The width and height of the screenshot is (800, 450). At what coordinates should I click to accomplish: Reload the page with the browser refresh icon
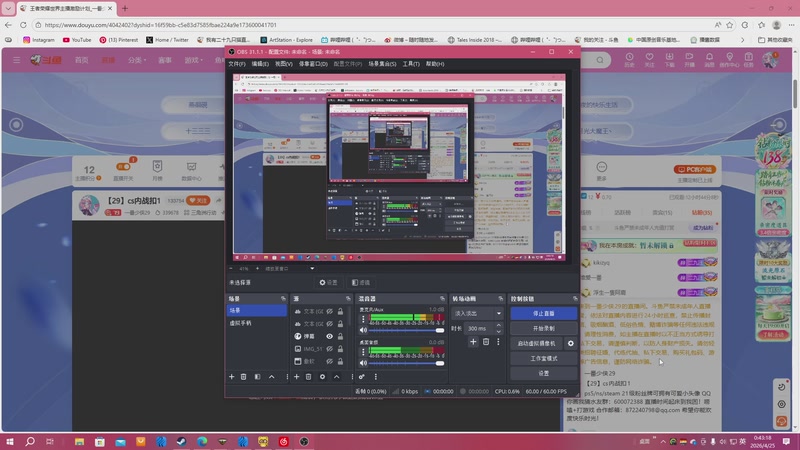click(x=23, y=24)
